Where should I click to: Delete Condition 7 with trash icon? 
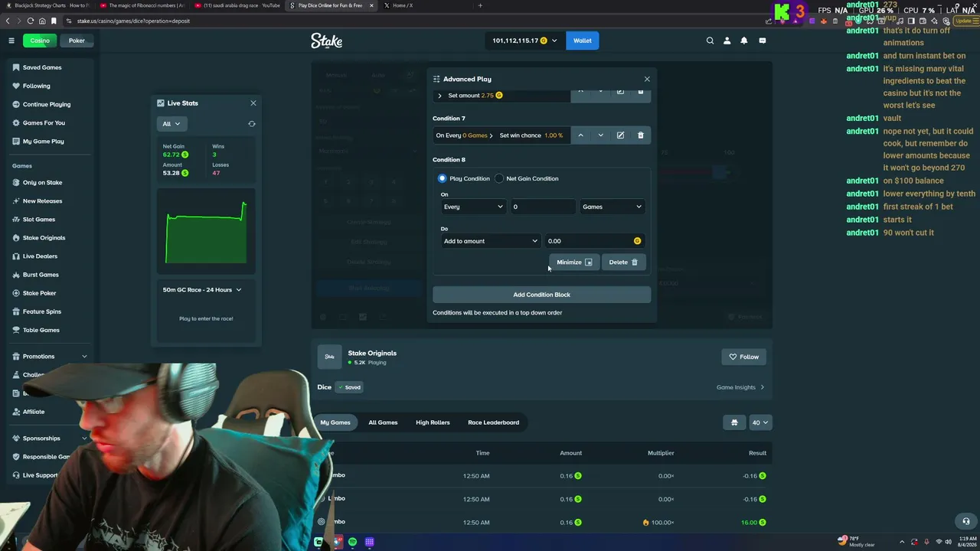[641, 135]
